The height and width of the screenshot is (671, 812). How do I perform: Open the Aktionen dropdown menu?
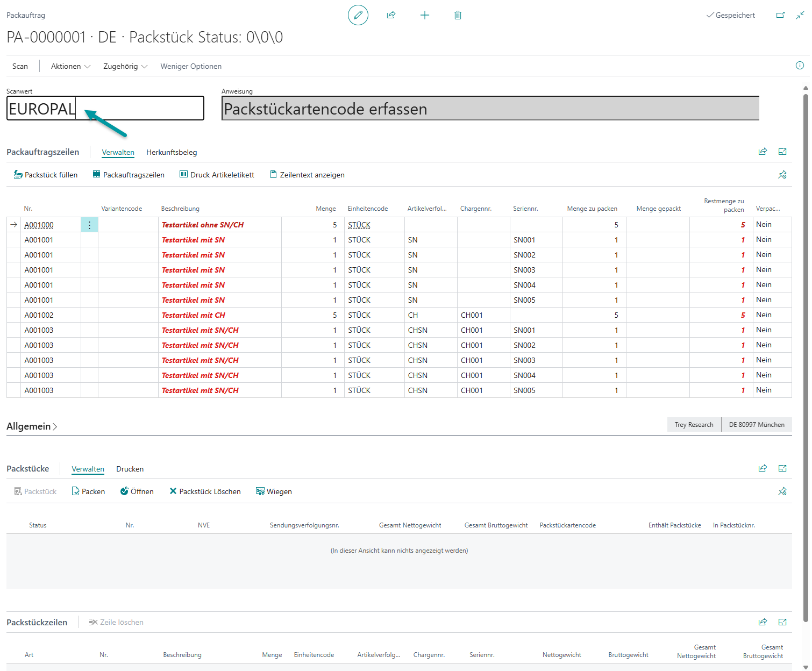pyautogui.click(x=70, y=66)
